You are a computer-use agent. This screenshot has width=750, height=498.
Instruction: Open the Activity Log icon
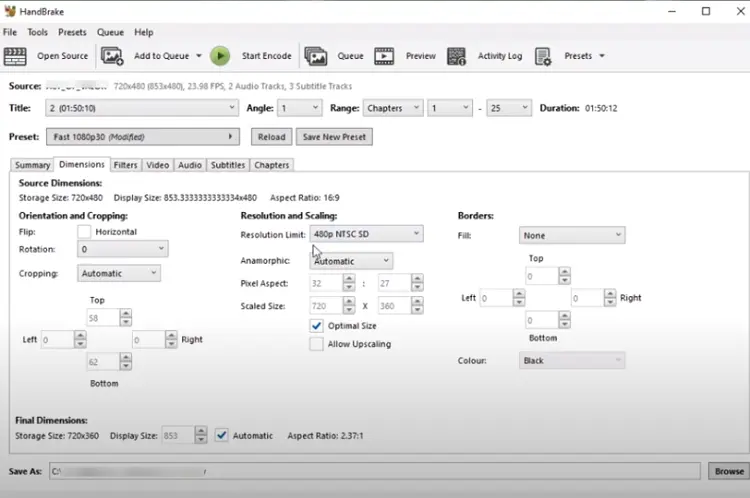pyautogui.click(x=456, y=56)
